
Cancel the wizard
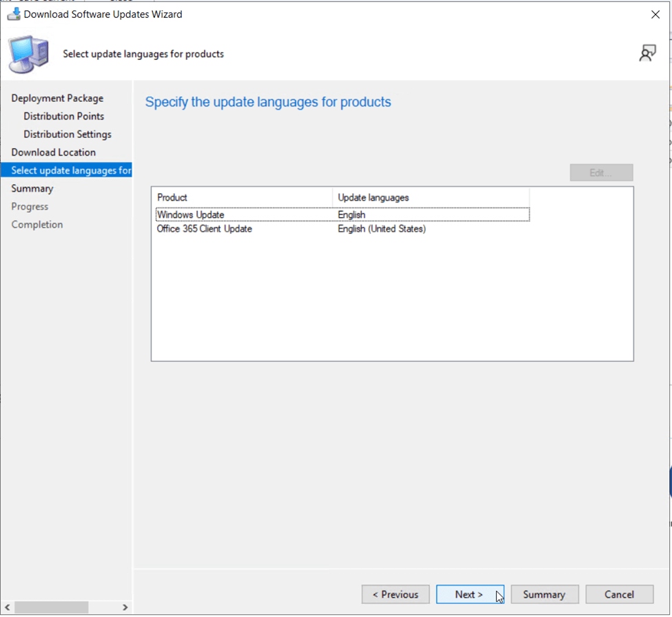[x=619, y=594]
